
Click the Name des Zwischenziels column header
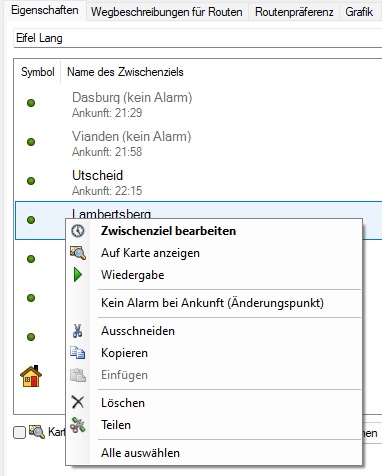tap(125, 72)
